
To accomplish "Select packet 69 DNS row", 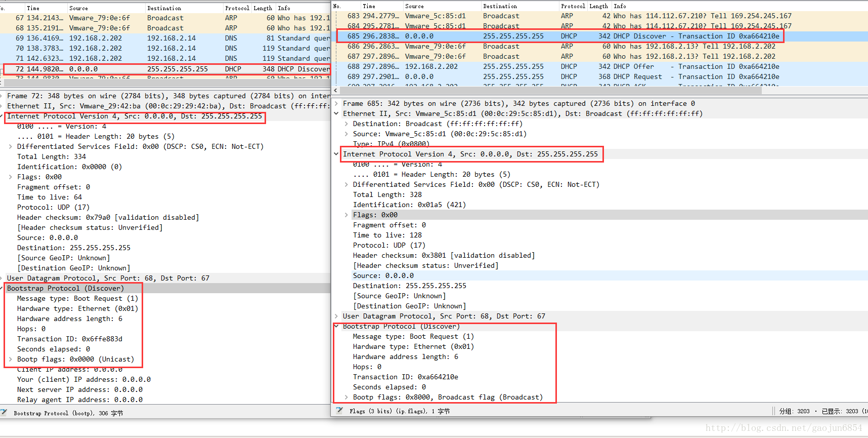I will pyautogui.click(x=165, y=38).
